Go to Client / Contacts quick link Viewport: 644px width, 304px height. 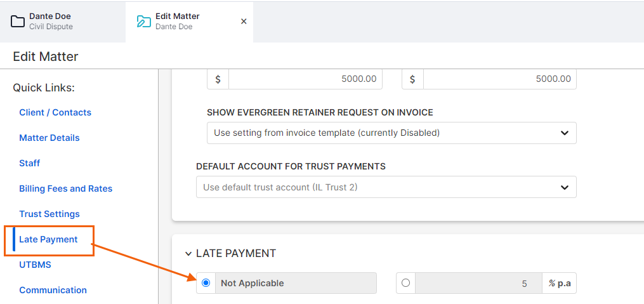[x=55, y=112]
